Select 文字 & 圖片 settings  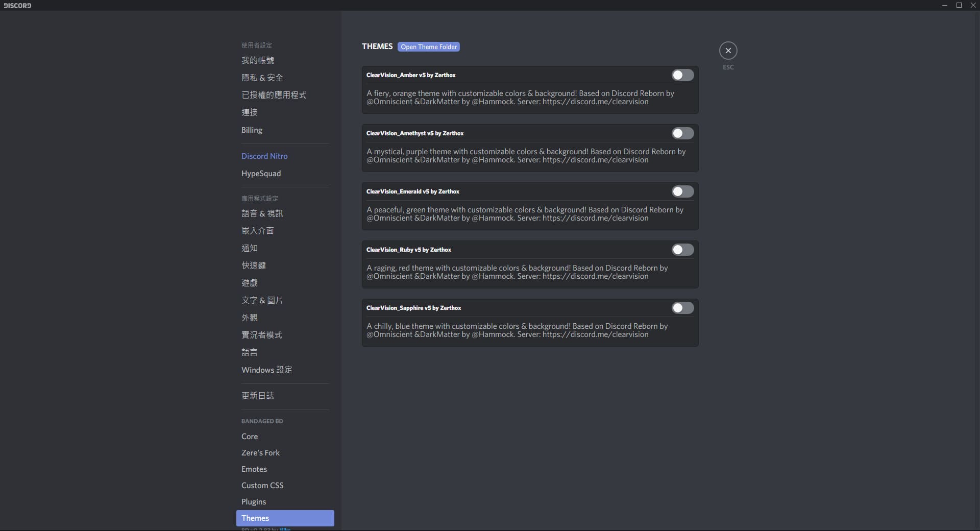285,300
